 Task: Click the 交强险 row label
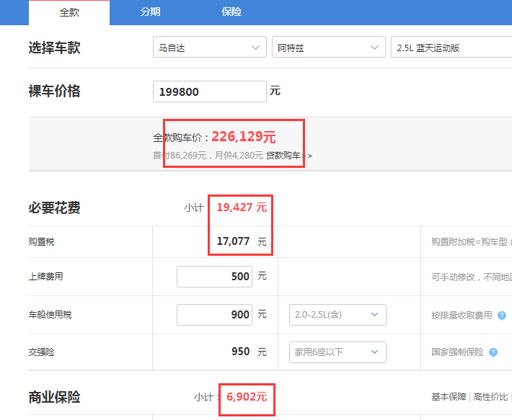tap(42, 352)
